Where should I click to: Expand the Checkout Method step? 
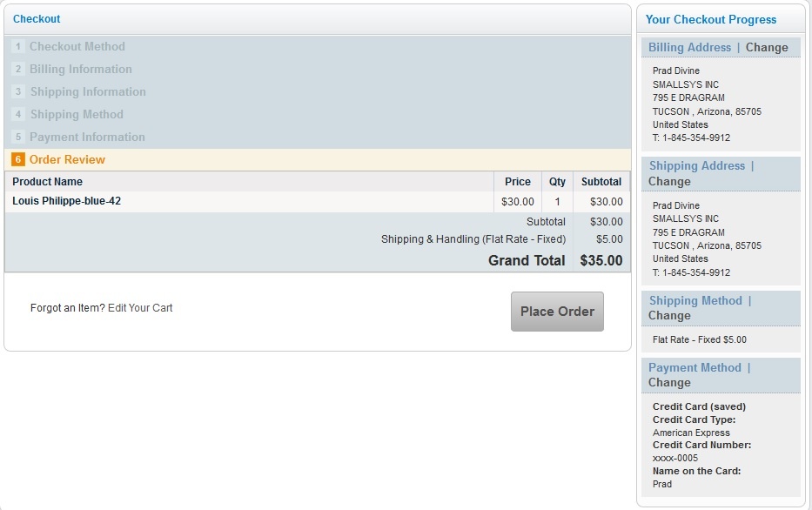click(x=77, y=47)
